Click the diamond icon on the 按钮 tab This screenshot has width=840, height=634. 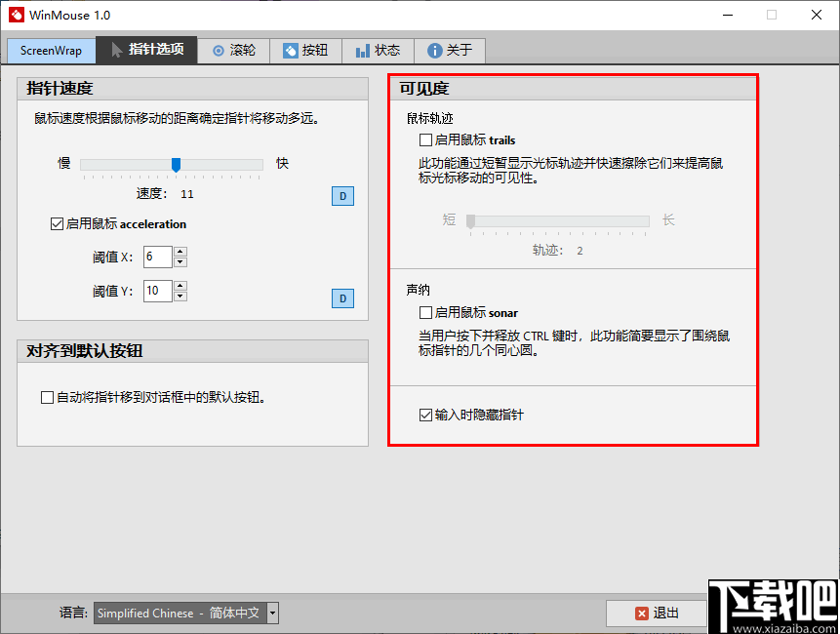coord(292,50)
